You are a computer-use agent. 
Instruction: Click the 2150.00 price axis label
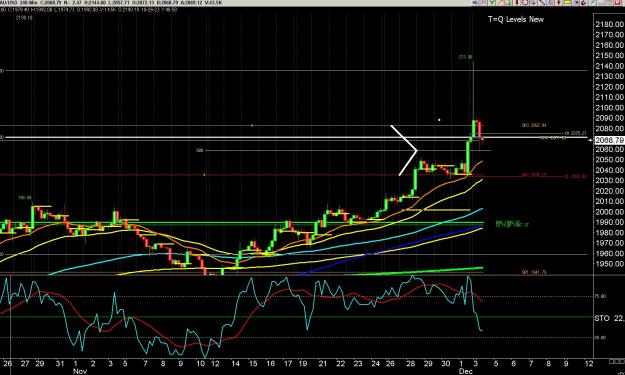point(609,56)
